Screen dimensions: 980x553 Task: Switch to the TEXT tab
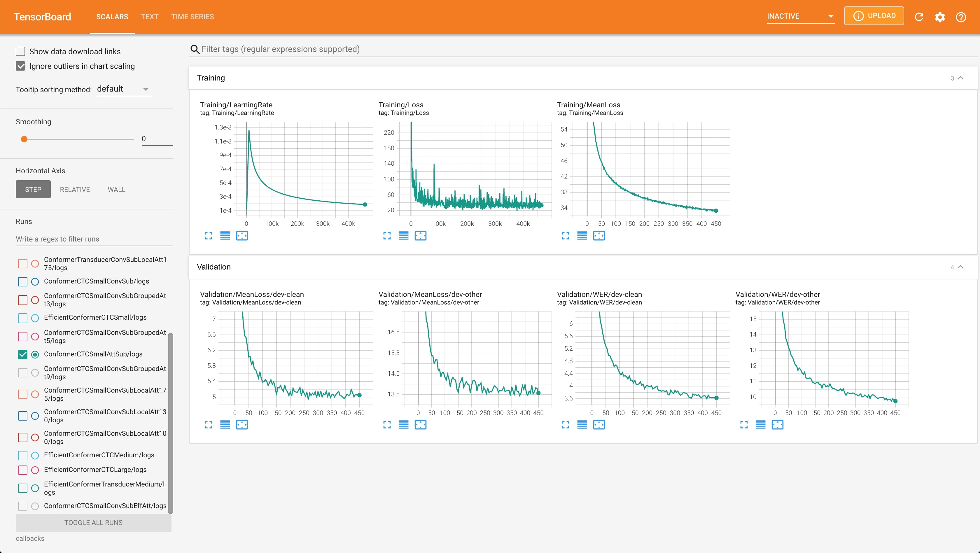pos(150,17)
